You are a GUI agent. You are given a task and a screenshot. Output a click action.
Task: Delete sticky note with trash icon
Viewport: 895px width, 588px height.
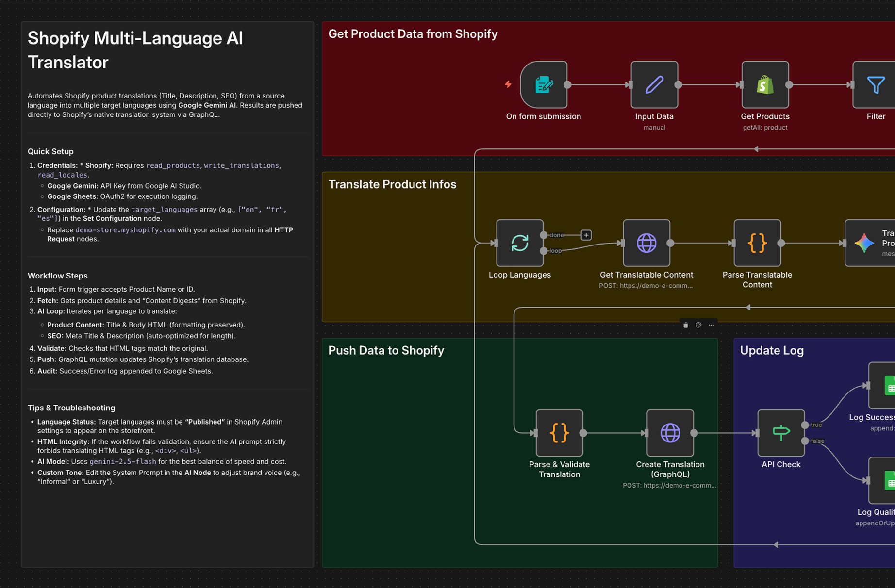(x=685, y=325)
